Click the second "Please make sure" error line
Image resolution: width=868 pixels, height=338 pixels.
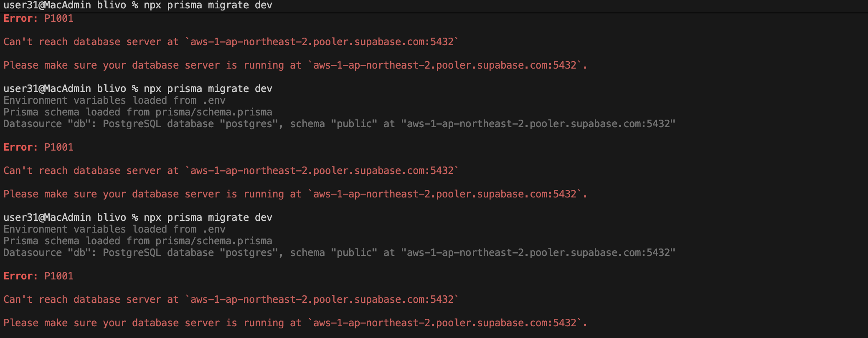[295, 194]
